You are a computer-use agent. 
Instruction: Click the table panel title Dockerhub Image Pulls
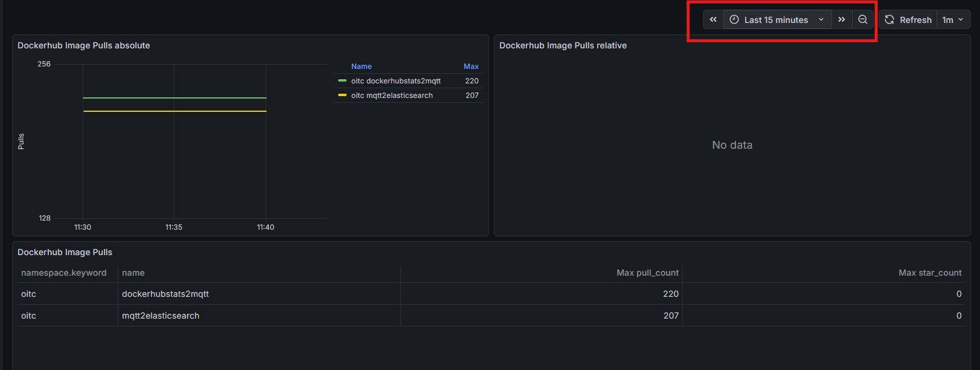[65, 252]
